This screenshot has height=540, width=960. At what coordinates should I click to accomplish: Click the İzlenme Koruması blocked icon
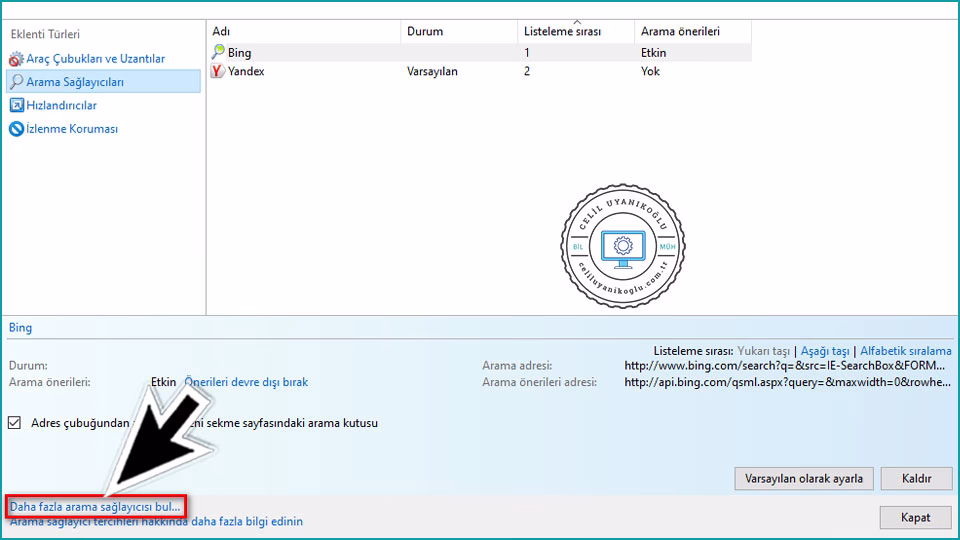point(16,129)
